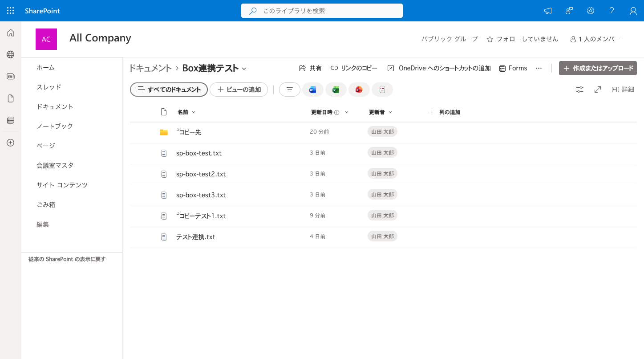
Task: Click the AC site logo tile
Action: click(46, 39)
